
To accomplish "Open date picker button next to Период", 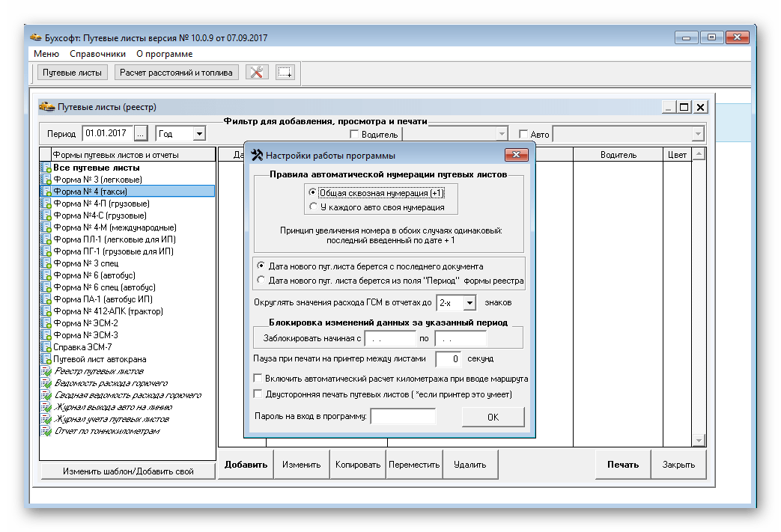I will [141, 133].
